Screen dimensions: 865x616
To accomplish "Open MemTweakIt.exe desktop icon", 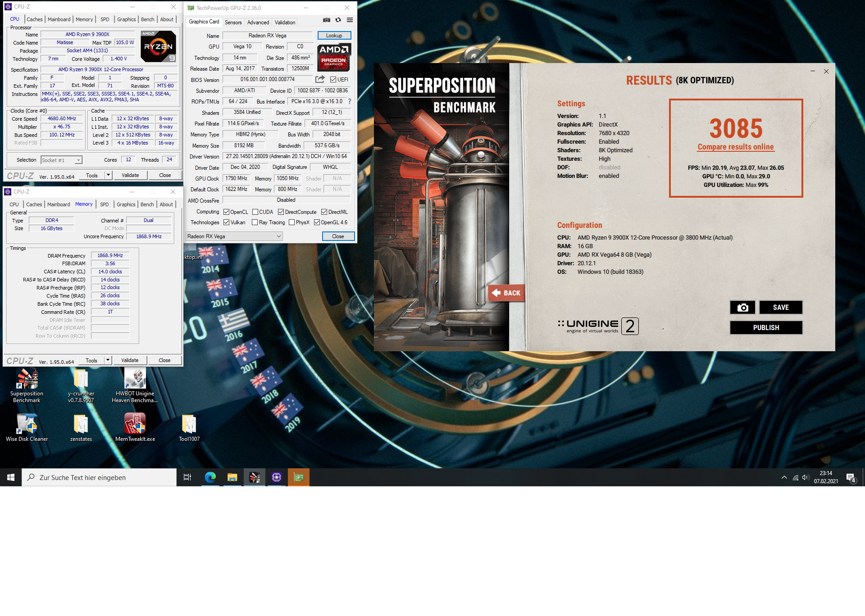I will (135, 427).
